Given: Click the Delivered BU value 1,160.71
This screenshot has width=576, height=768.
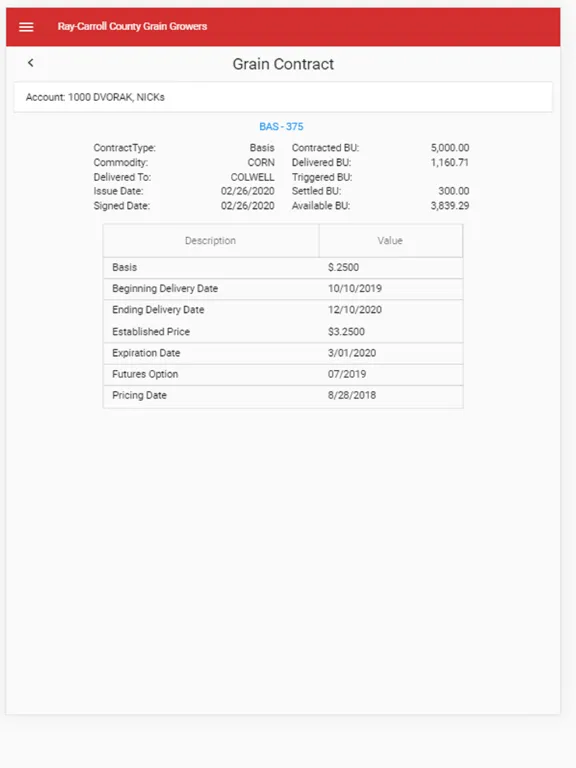Looking at the screenshot, I should coord(450,163).
